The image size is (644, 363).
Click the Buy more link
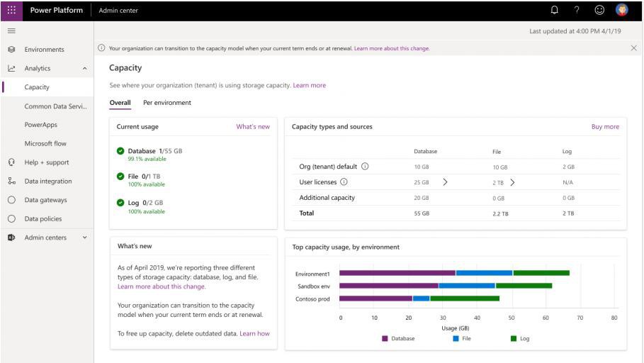coord(605,127)
